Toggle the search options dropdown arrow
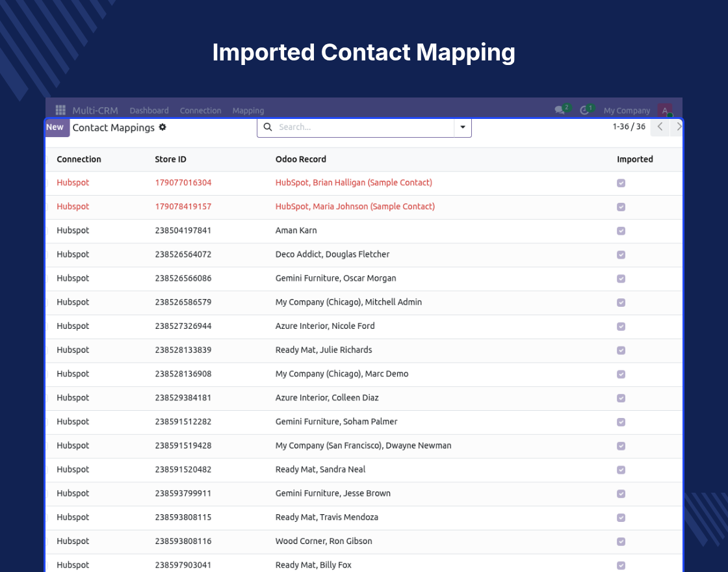 (x=462, y=127)
